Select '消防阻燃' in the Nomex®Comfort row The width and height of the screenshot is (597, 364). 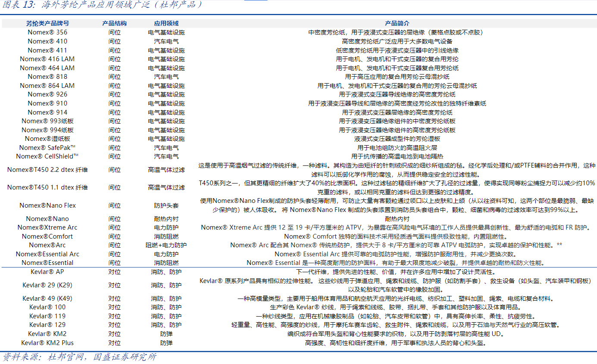point(166,236)
